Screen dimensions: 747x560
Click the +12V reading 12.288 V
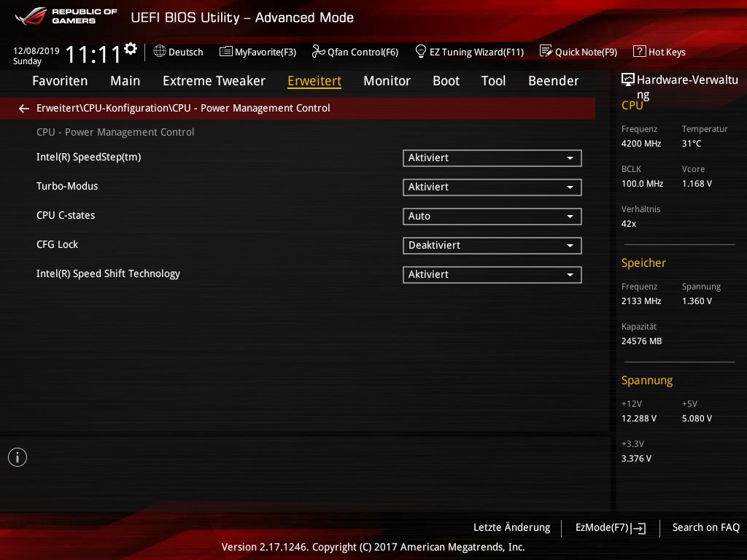pos(639,418)
